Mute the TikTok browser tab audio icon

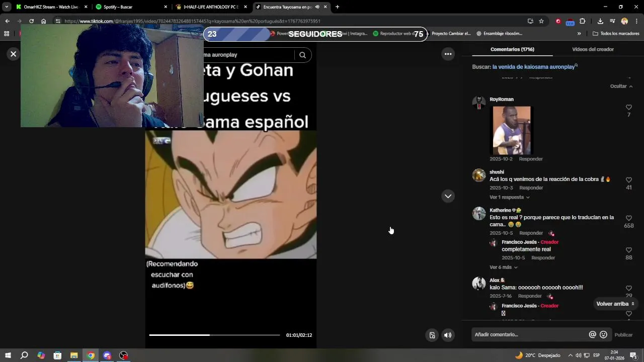click(x=317, y=7)
